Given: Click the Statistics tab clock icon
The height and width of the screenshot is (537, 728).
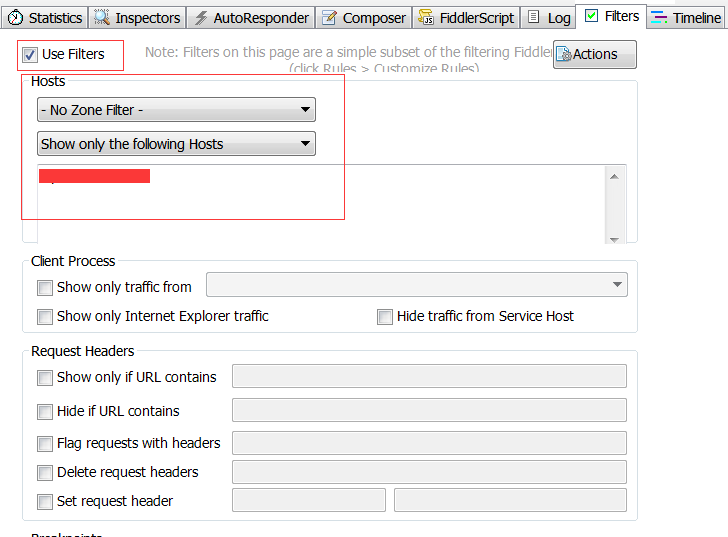Looking at the screenshot, I should pyautogui.click(x=16, y=18).
